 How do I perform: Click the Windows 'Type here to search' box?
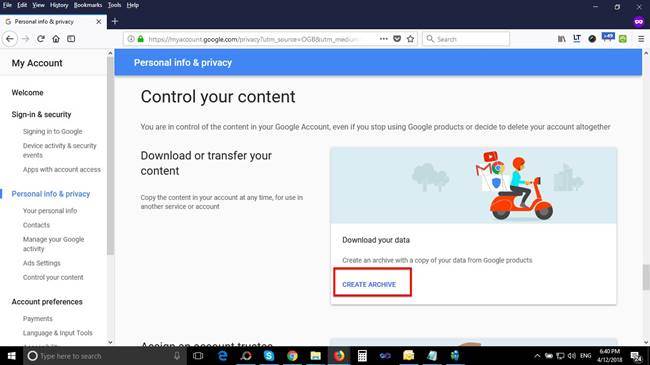click(x=104, y=356)
